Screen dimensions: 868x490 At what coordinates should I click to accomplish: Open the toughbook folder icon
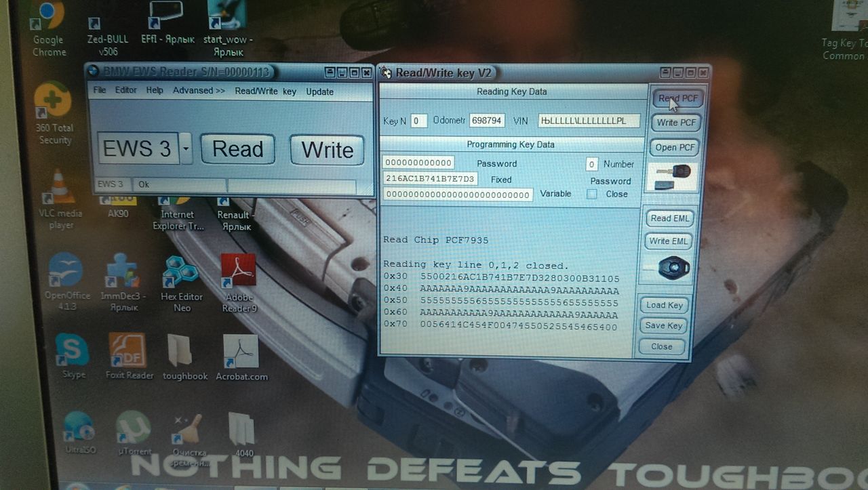point(184,357)
